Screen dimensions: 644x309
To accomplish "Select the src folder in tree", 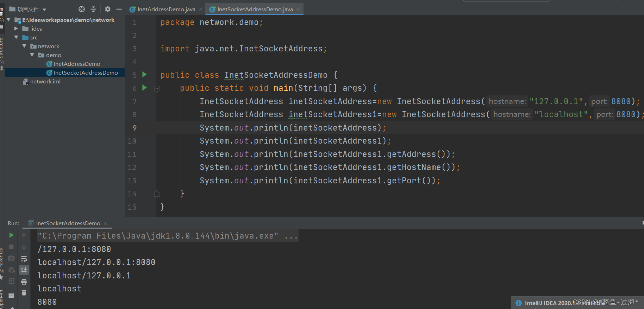I will 34,37.
